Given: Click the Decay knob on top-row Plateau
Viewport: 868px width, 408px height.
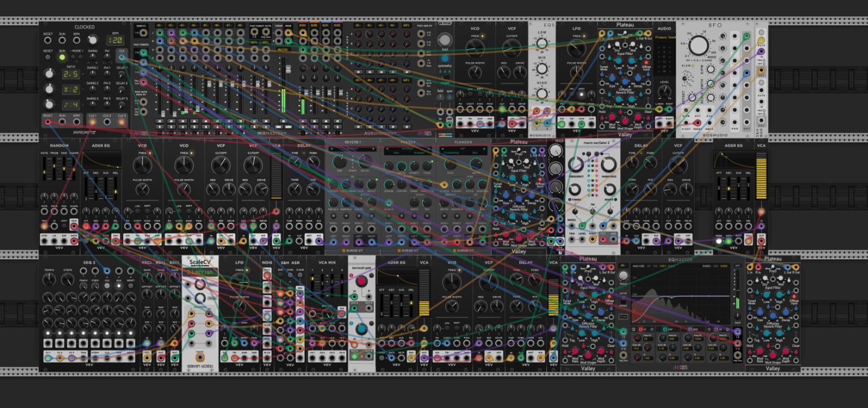Looking at the screenshot, I should pos(638,78).
